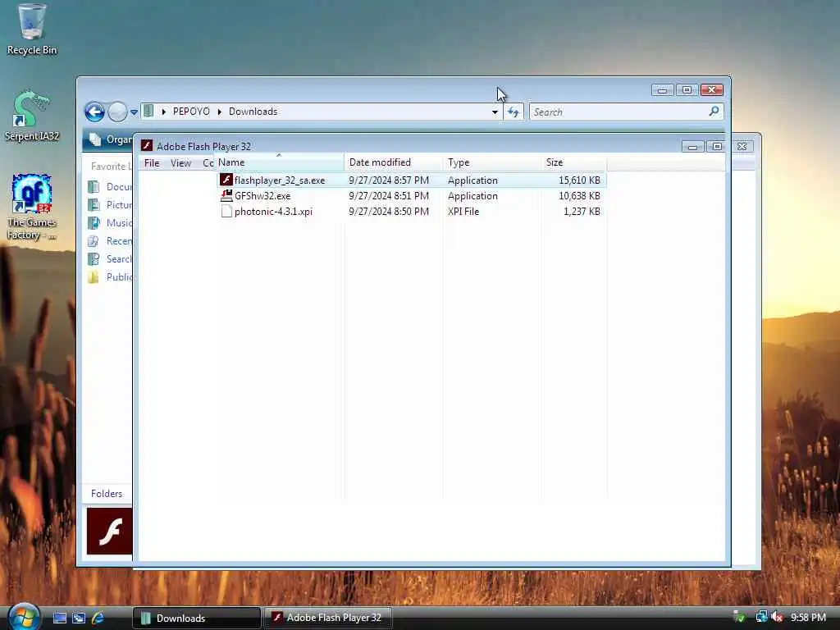This screenshot has height=630, width=840.
Task: Sort files by Type column header
Action: pyautogui.click(x=492, y=162)
